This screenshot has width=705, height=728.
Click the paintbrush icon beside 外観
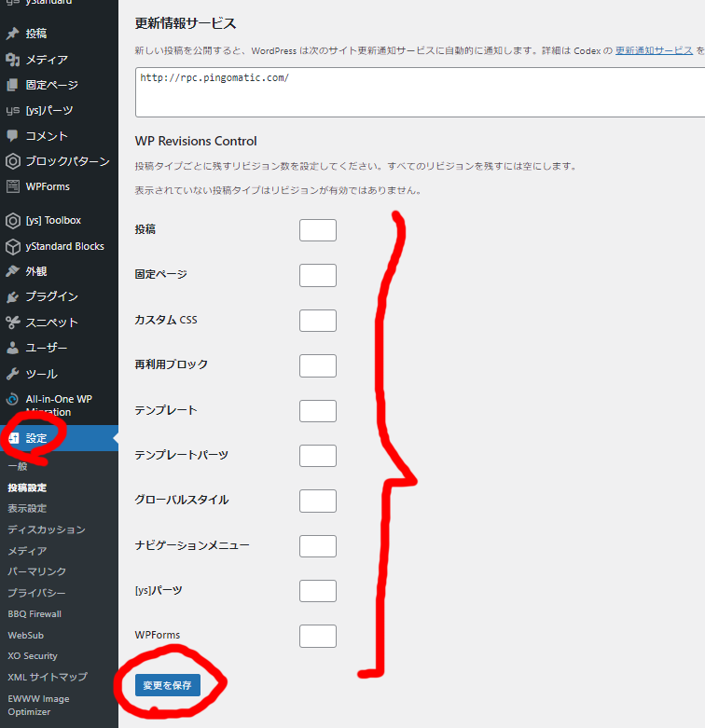12,271
